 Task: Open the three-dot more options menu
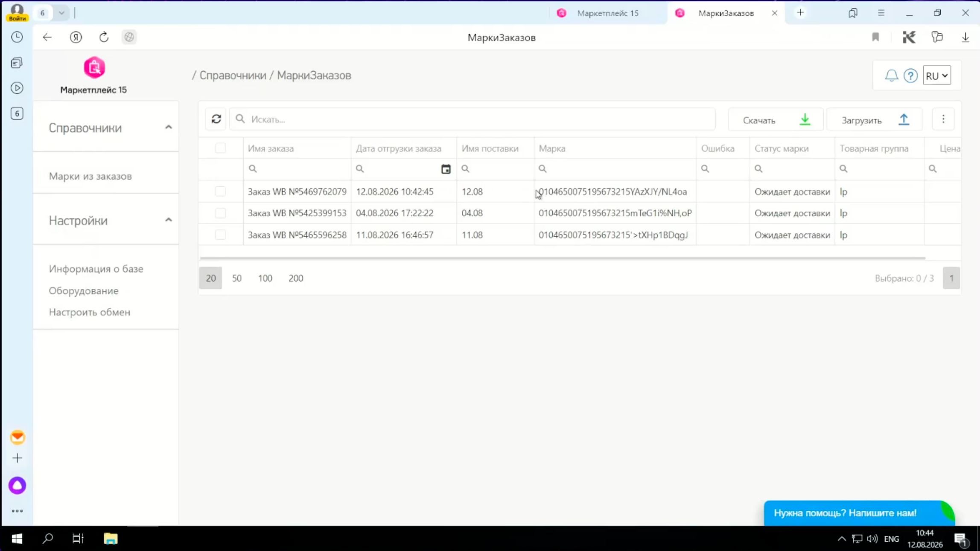[943, 119]
